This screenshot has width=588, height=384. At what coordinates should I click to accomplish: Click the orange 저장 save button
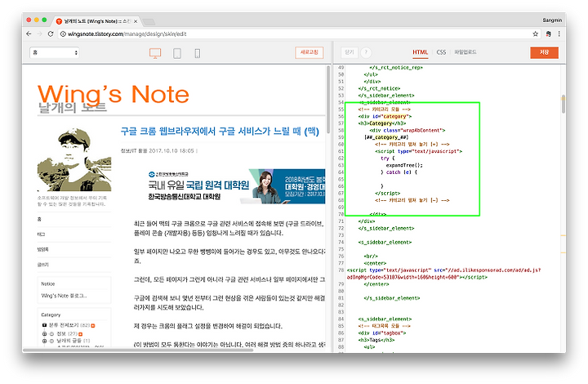pyautogui.click(x=544, y=52)
